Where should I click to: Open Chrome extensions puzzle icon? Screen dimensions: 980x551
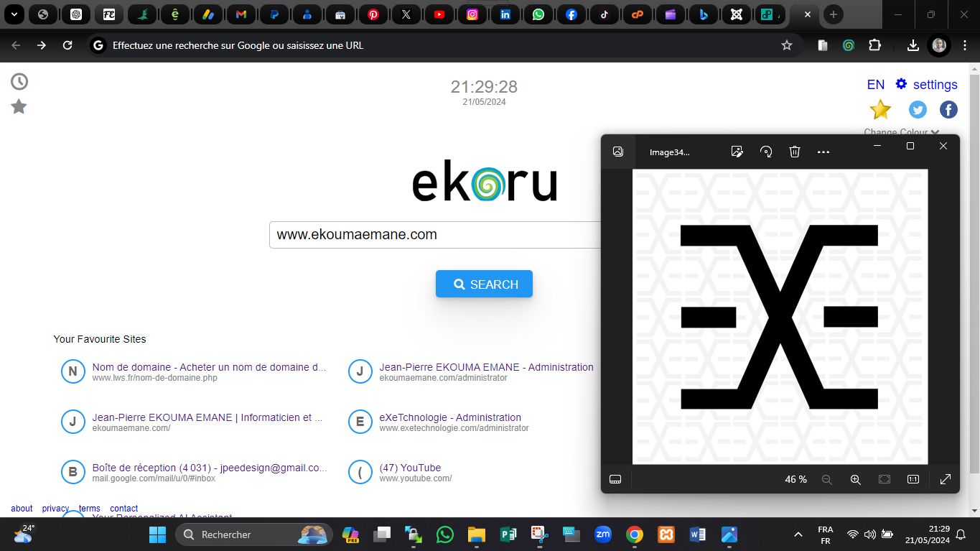[x=874, y=45]
